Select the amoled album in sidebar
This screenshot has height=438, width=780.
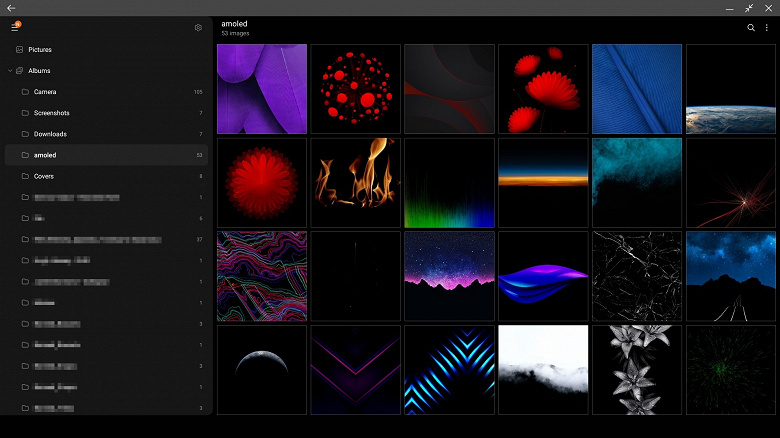pyautogui.click(x=45, y=155)
